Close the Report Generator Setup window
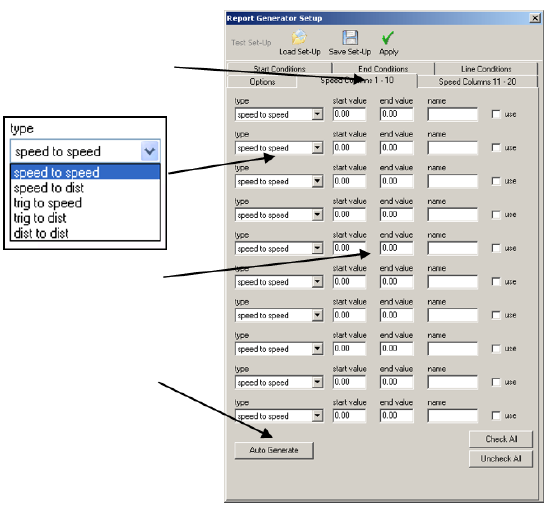The height and width of the screenshot is (506, 550). click(535, 18)
